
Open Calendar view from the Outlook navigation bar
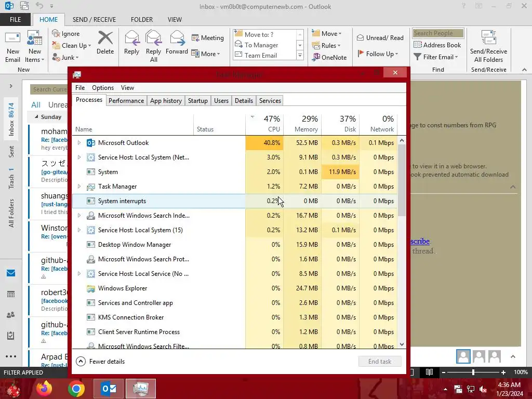point(11,294)
